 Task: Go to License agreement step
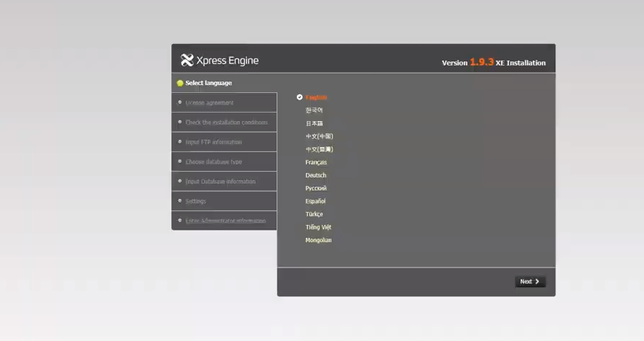point(224,102)
